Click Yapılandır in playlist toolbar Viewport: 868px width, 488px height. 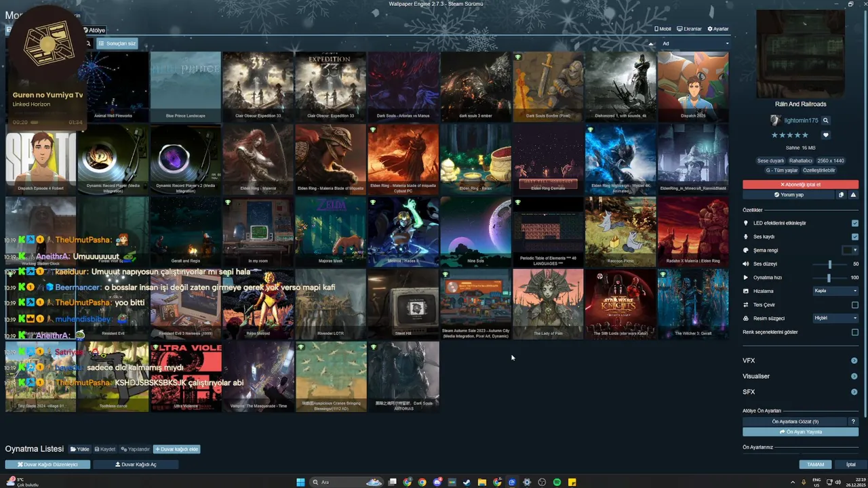coord(136,449)
